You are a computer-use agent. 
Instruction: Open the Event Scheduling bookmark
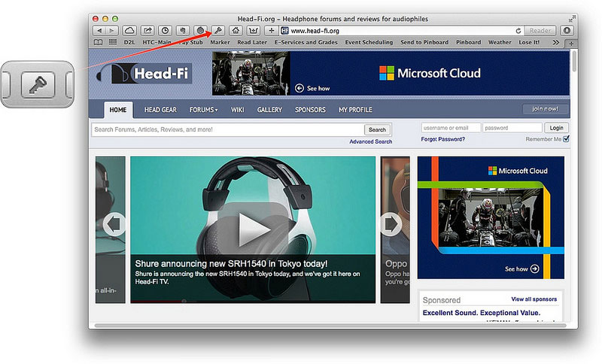[x=369, y=42]
